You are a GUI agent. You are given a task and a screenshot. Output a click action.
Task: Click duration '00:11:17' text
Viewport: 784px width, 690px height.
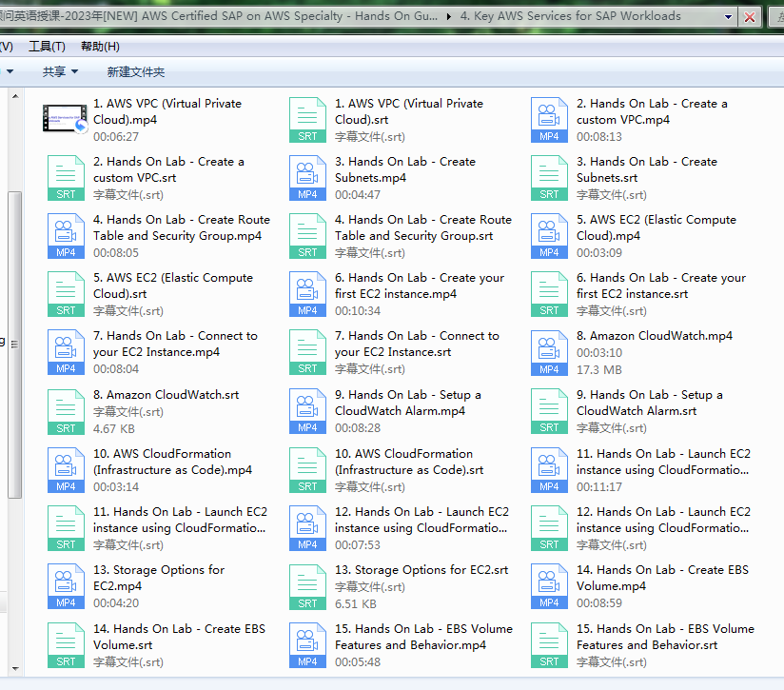pyautogui.click(x=599, y=487)
